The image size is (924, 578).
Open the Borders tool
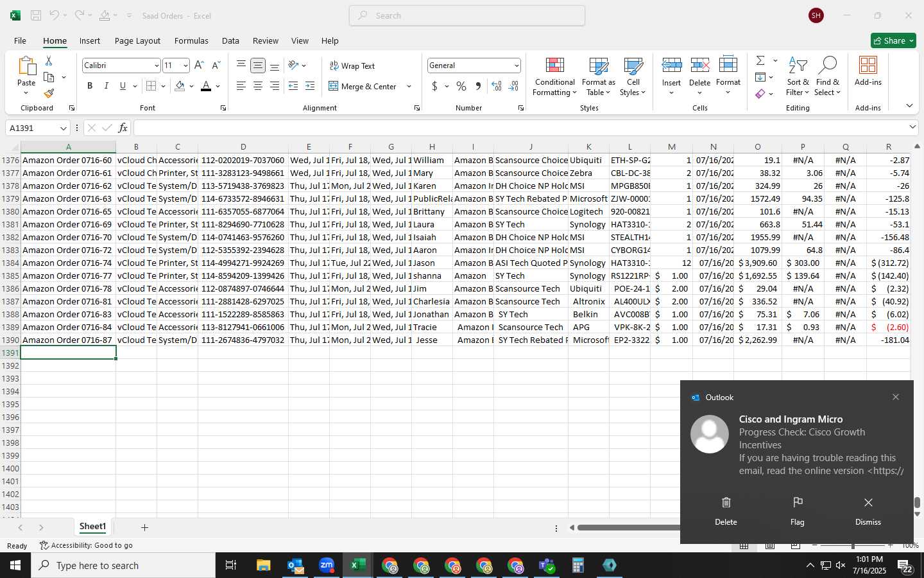pyautogui.click(x=151, y=86)
